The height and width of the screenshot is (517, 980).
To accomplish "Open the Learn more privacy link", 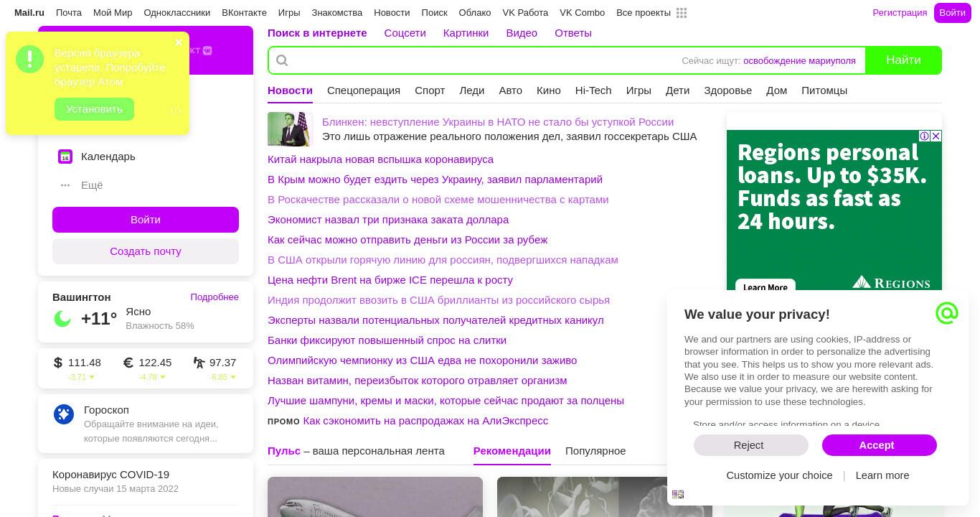I will (882, 475).
